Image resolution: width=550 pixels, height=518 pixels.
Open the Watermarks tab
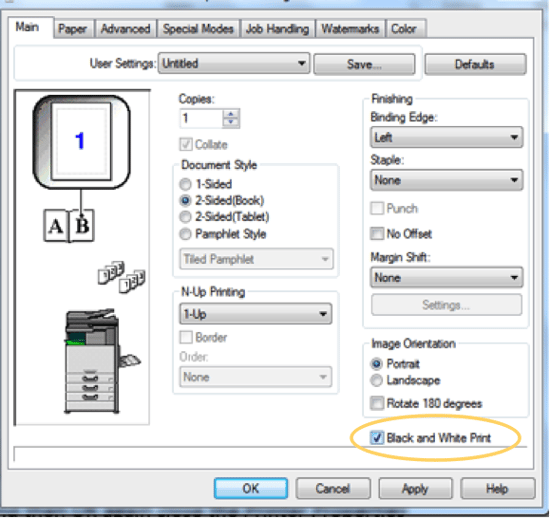[350, 29]
